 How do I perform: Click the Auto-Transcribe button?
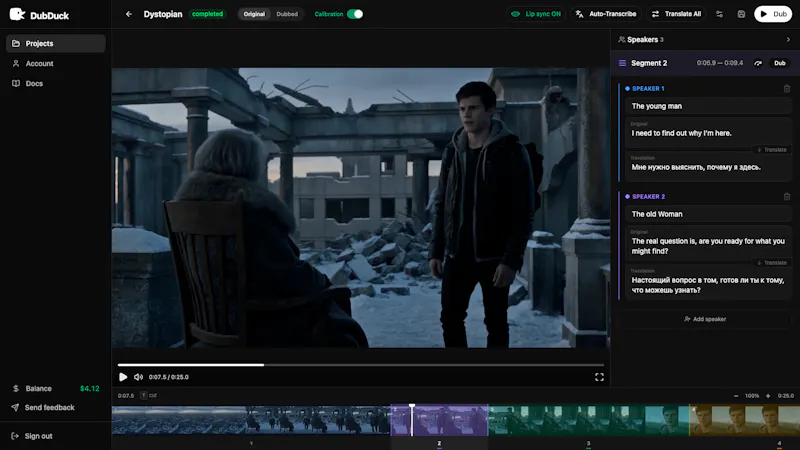click(606, 14)
